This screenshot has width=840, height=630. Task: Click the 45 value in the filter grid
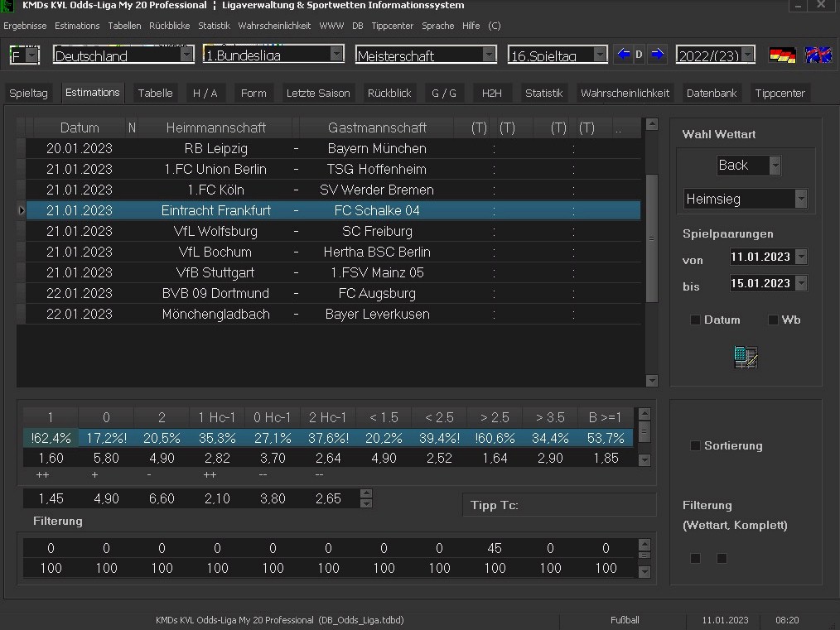tap(495, 548)
